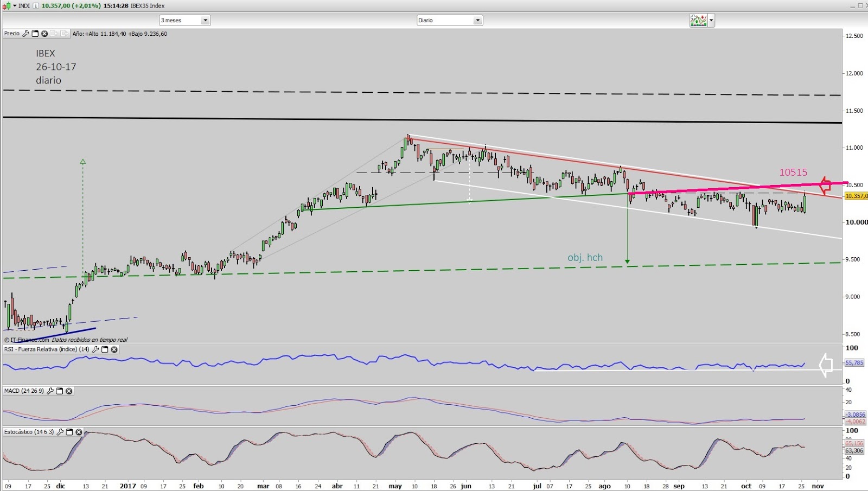Open the add indicator chart icon

point(698,21)
